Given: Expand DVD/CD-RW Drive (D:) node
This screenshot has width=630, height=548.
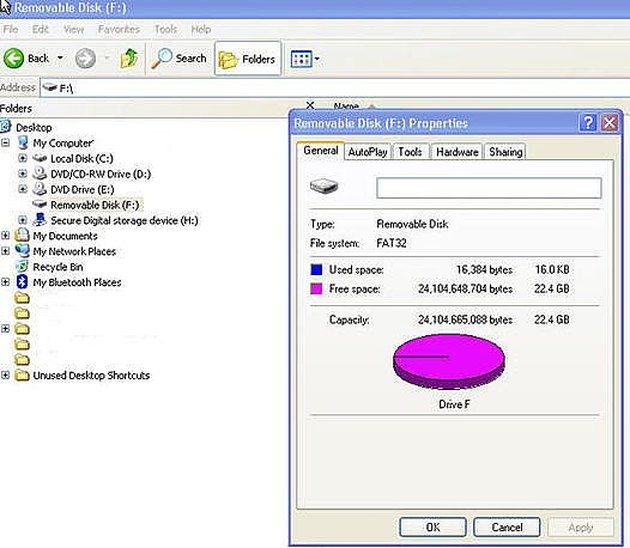Looking at the screenshot, I should 22,174.
